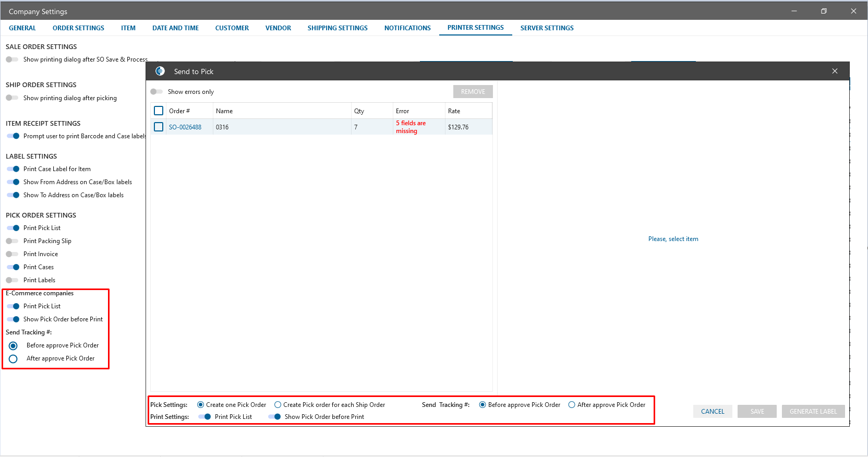Close the Send to Pick dialog

click(x=835, y=71)
